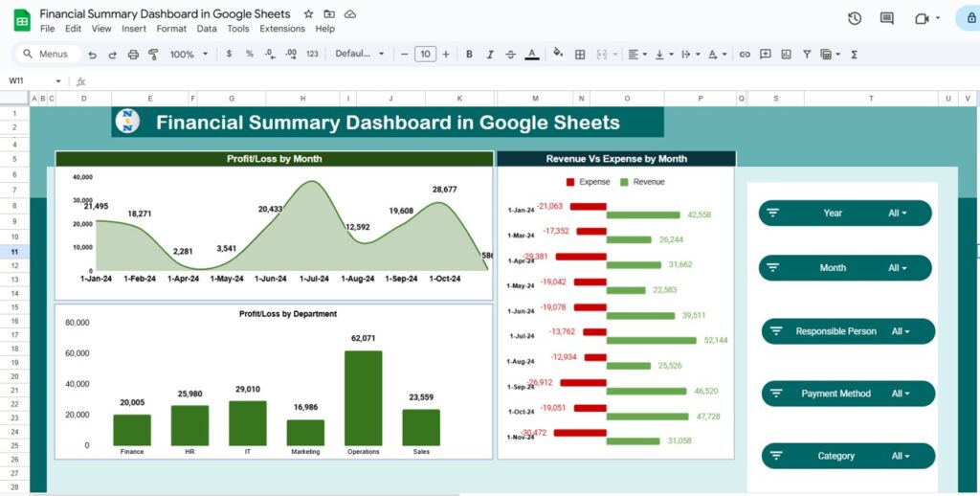Image resolution: width=980 pixels, height=496 pixels.
Task: Star this spreadsheet
Action: click(308, 13)
